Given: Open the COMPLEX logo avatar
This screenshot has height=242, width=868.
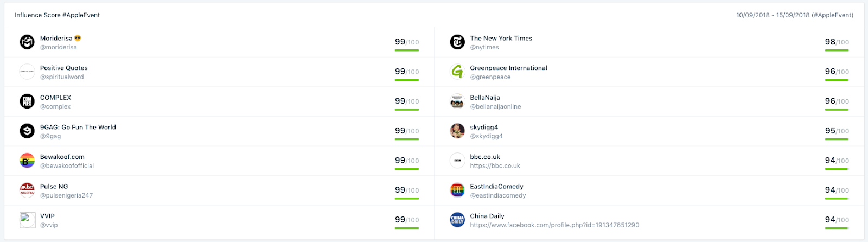Looking at the screenshot, I should 27,101.
